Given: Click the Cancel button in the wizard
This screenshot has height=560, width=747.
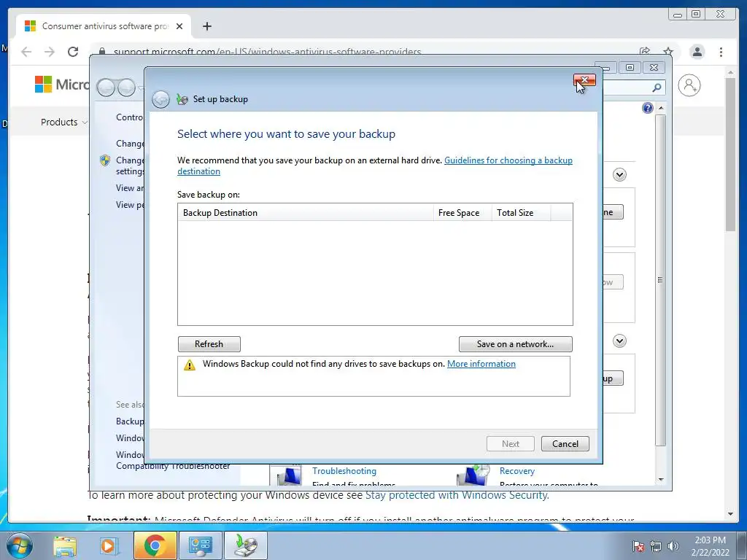Looking at the screenshot, I should click(x=565, y=444).
